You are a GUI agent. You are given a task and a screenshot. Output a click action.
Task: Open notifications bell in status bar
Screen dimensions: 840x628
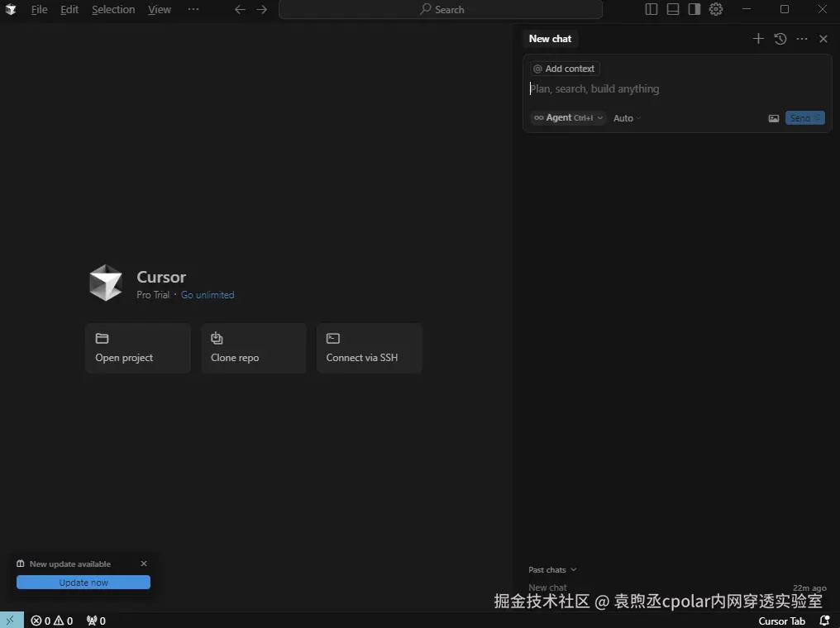point(824,621)
